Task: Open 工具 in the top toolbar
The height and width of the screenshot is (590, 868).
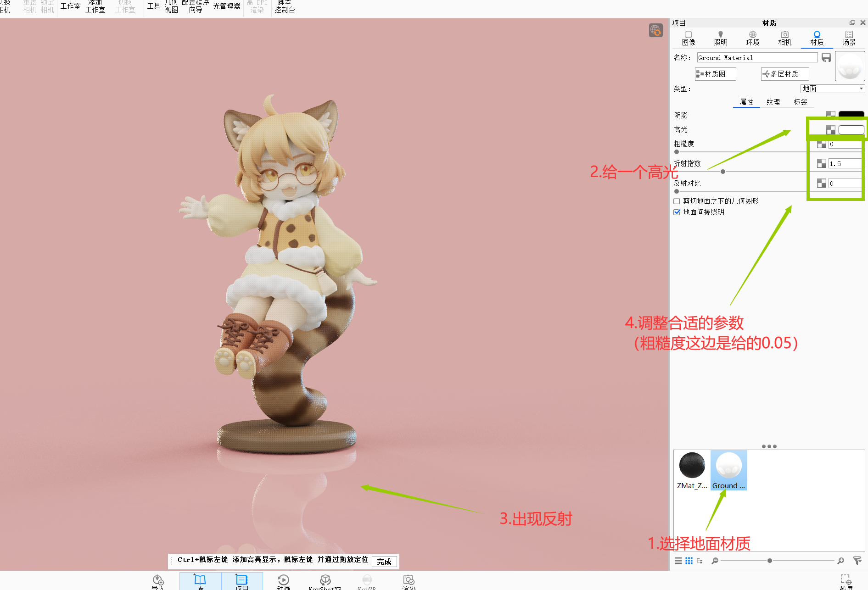Action: click(153, 6)
